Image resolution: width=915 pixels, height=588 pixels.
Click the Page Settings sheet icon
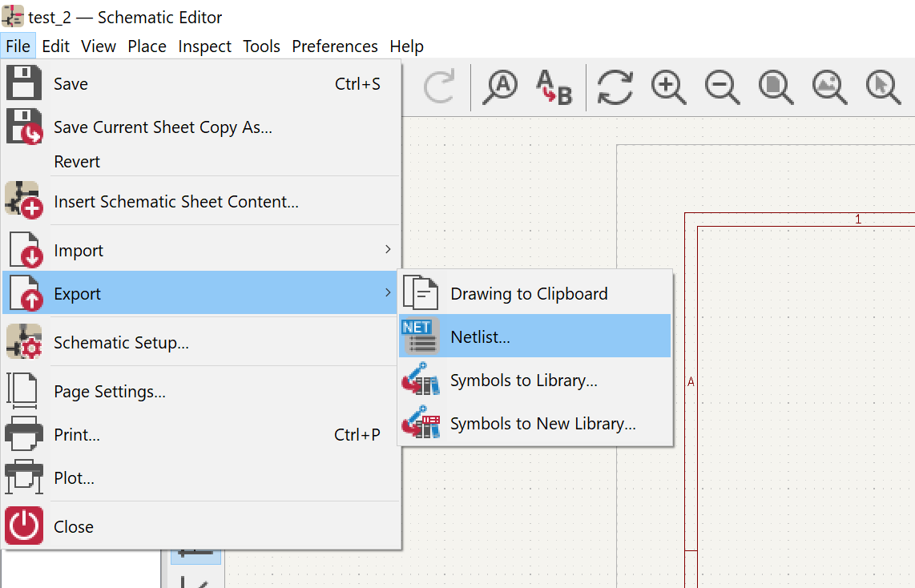(22, 390)
